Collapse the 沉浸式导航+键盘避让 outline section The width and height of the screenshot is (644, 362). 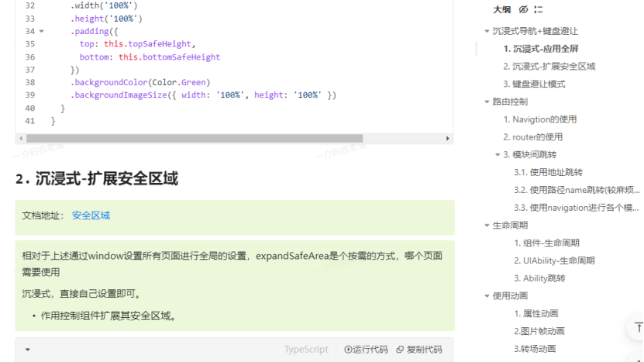coord(486,31)
